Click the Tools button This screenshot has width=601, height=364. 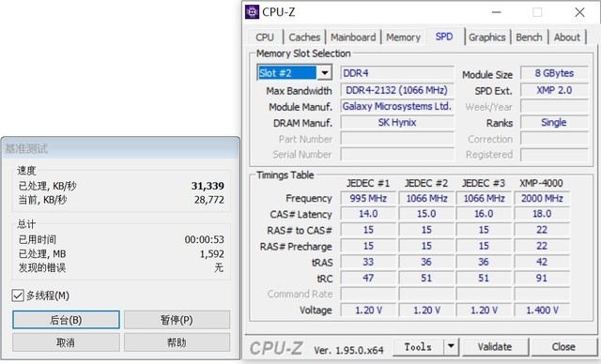[419, 347]
